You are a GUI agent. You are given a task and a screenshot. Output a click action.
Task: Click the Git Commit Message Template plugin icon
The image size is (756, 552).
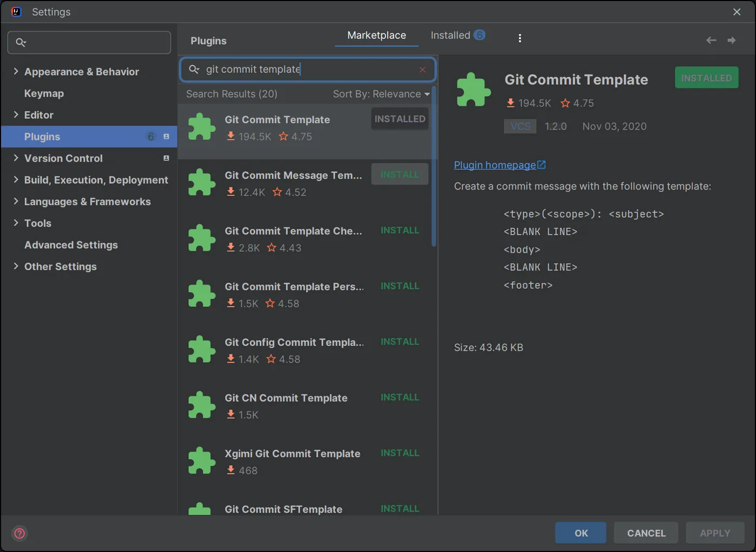(202, 183)
